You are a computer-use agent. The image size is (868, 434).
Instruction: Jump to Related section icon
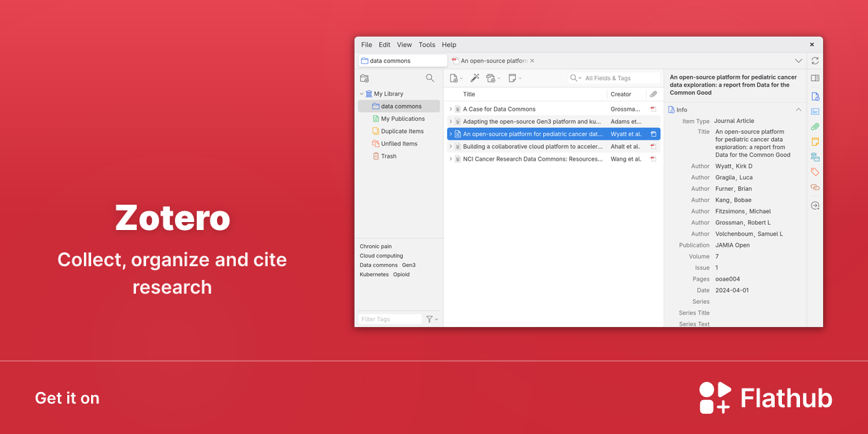tap(815, 187)
